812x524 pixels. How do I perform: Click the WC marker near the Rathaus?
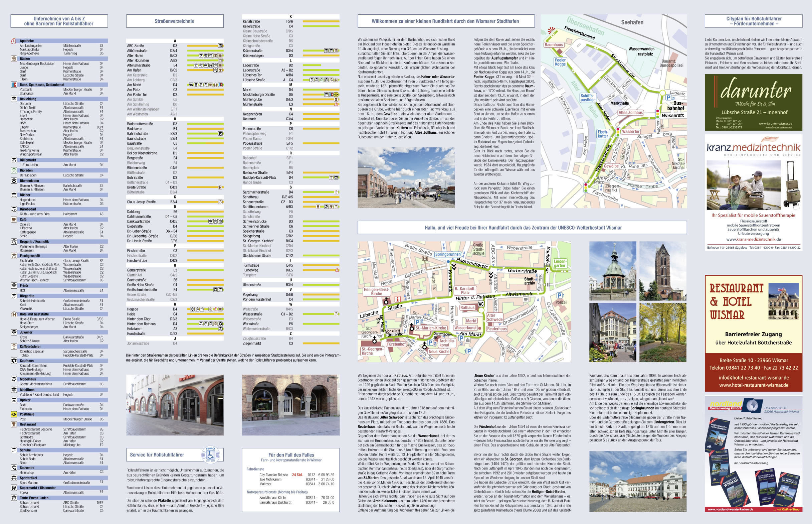click(x=481, y=304)
